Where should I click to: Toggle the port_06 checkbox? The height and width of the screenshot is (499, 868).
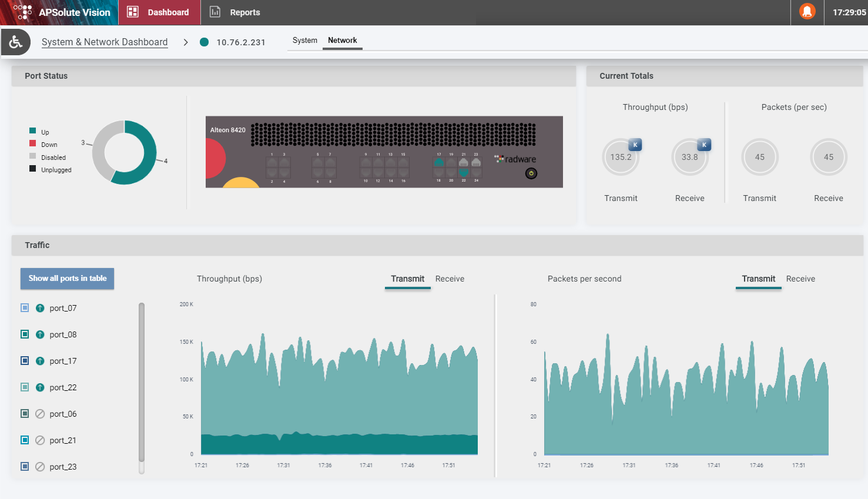pos(25,414)
